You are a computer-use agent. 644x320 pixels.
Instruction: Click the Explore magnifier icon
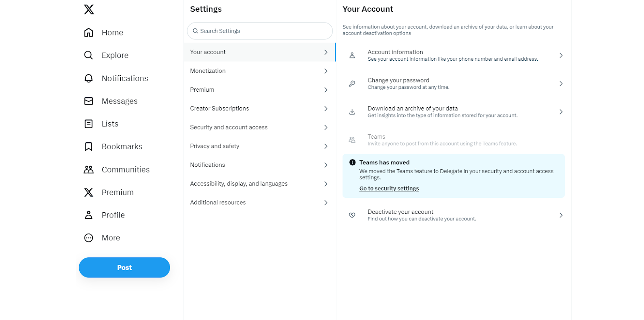(89, 55)
